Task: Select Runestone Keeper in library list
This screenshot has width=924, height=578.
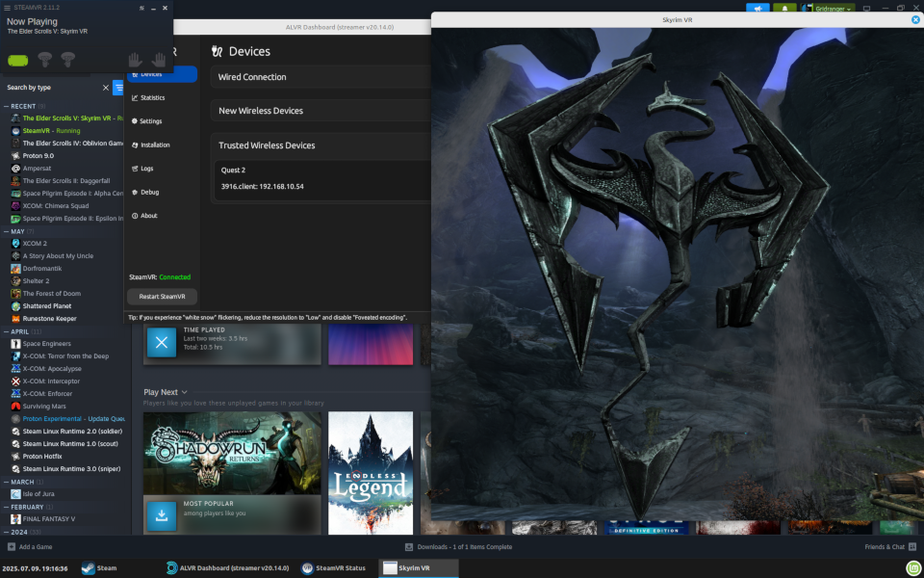Action: (x=49, y=319)
